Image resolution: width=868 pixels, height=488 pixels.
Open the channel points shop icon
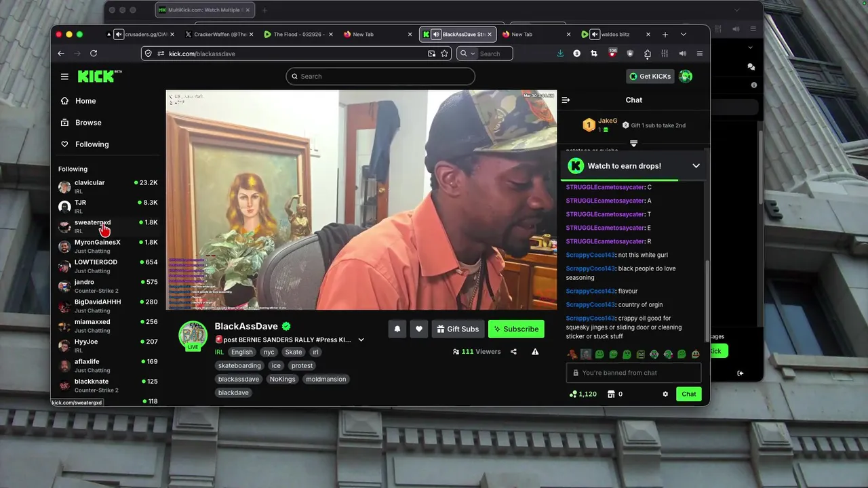pos(611,394)
